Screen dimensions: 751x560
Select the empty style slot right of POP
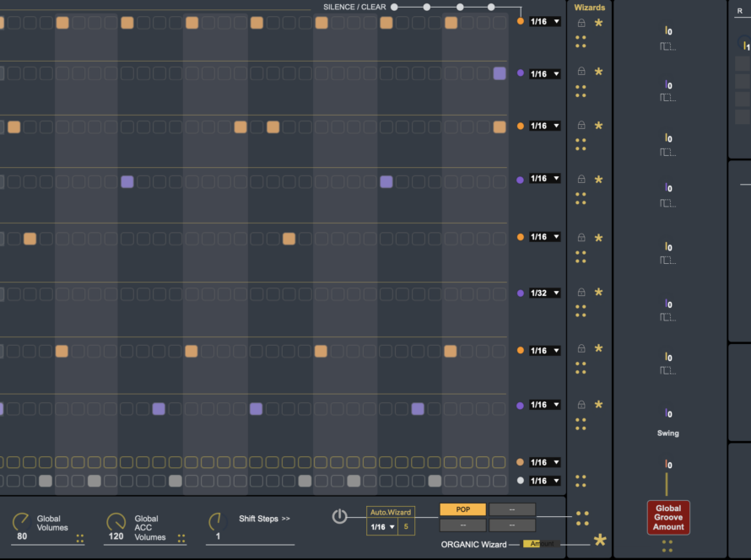[x=512, y=509]
